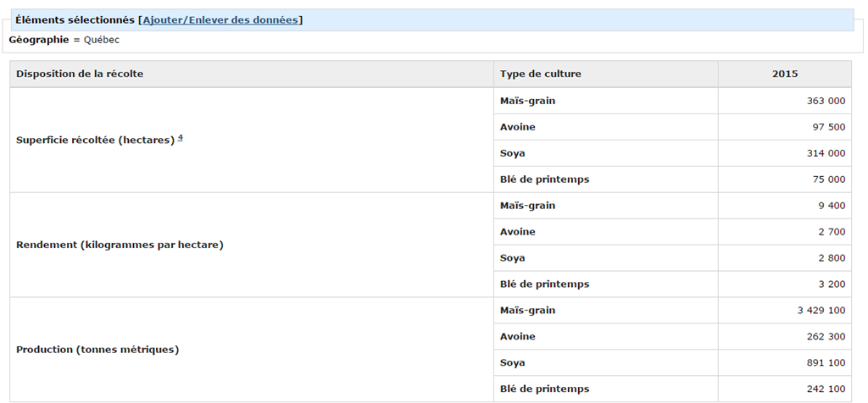The height and width of the screenshot is (403, 868).
Task: Select the 363 000 Maïs-grain value cell
Action: pyautogui.click(x=826, y=101)
